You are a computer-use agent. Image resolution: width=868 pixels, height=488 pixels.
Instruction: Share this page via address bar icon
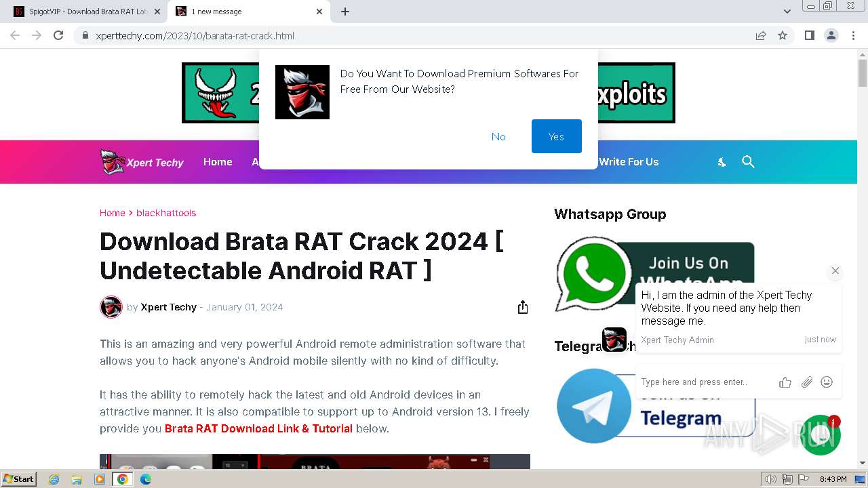(x=761, y=35)
